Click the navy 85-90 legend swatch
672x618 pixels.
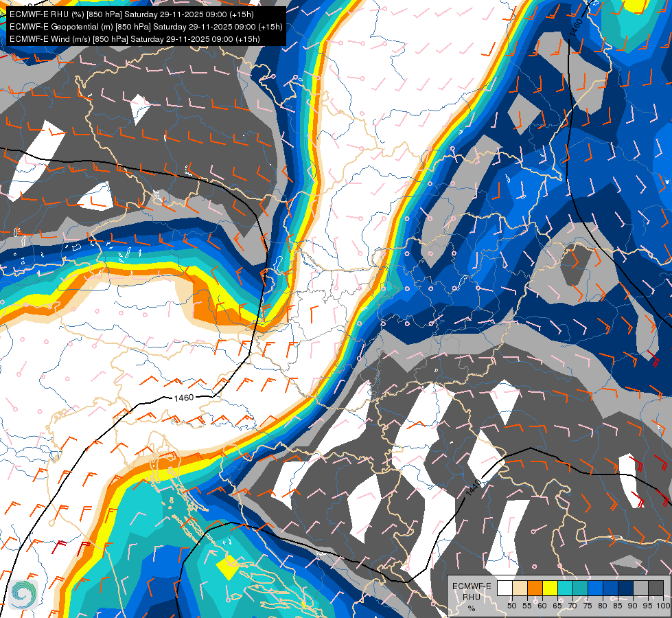(x=625, y=588)
